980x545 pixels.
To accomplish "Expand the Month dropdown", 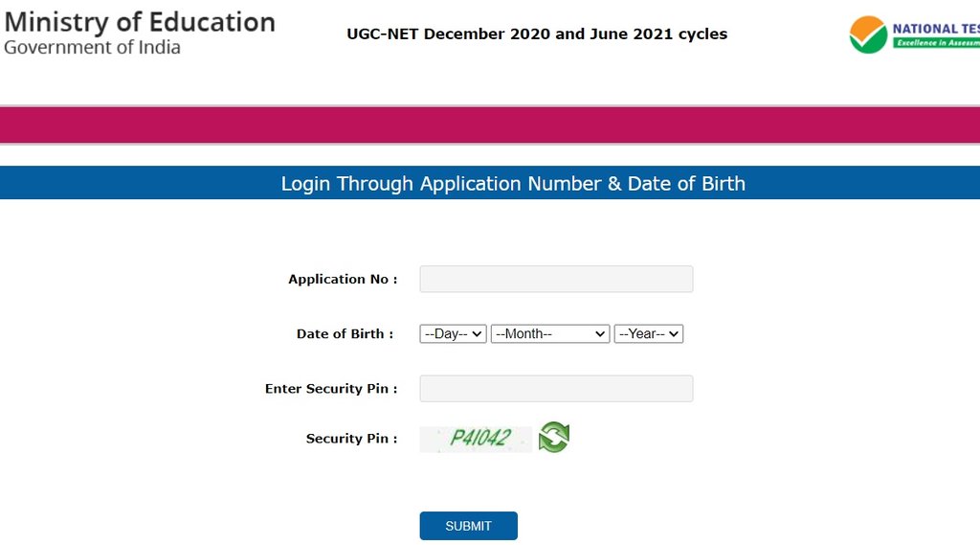I will coord(549,334).
